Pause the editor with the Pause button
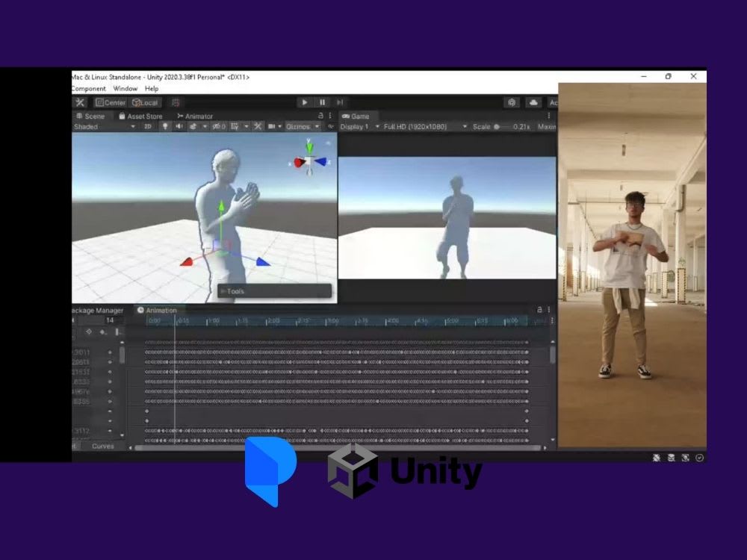The height and width of the screenshot is (560, 747). [323, 102]
